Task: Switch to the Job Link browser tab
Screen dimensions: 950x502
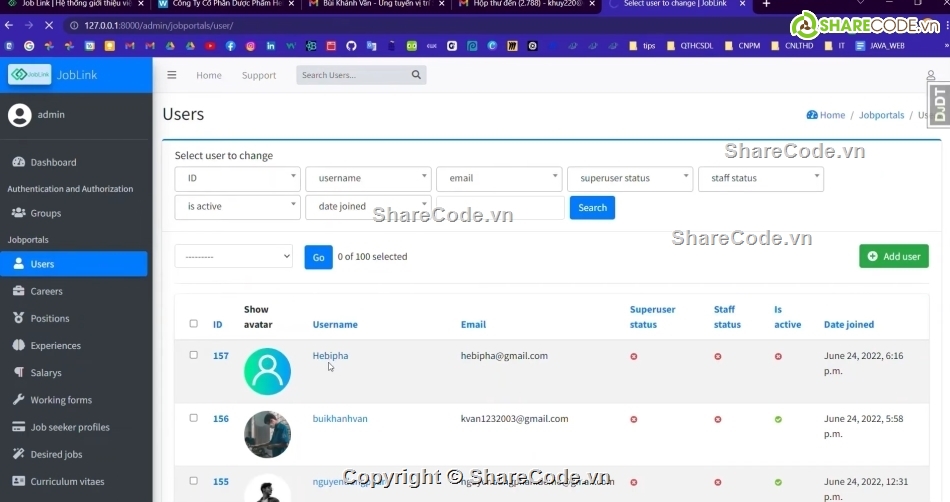Action: click(x=76, y=4)
